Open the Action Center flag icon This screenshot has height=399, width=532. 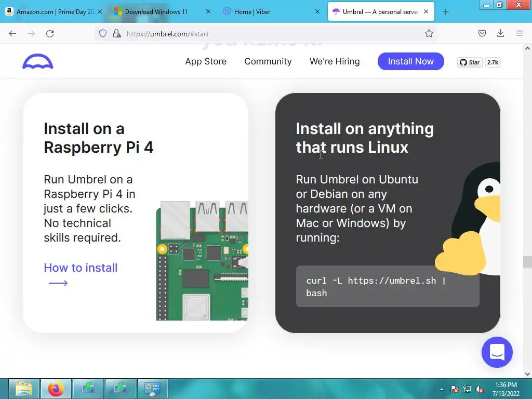(x=454, y=389)
